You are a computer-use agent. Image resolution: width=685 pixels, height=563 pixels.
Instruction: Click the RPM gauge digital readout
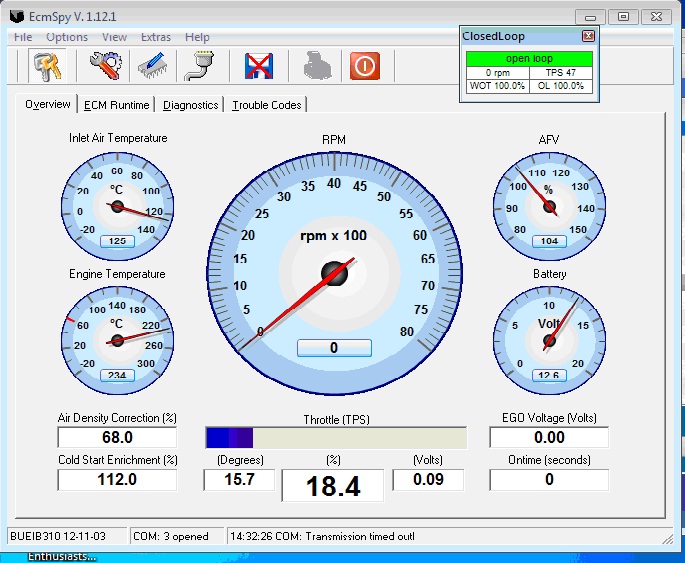tap(334, 348)
